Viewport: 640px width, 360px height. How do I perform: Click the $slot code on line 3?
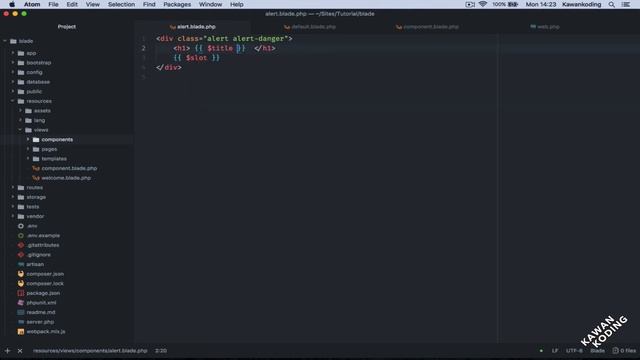click(196, 58)
